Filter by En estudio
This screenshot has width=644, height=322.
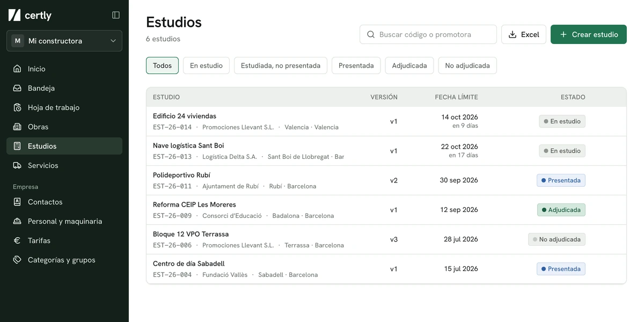pyautogui.click(x=207, y=65)
